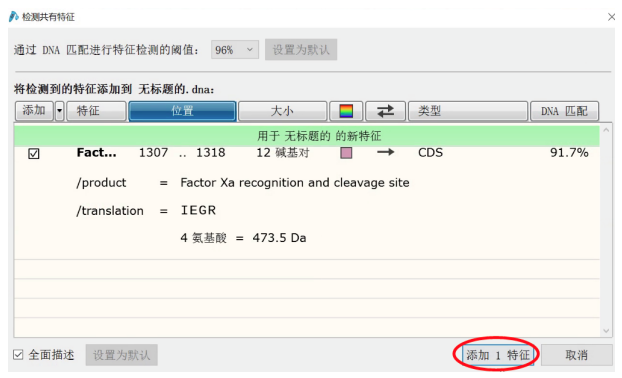Click the 473.5 Da mass text

(279, 238)
